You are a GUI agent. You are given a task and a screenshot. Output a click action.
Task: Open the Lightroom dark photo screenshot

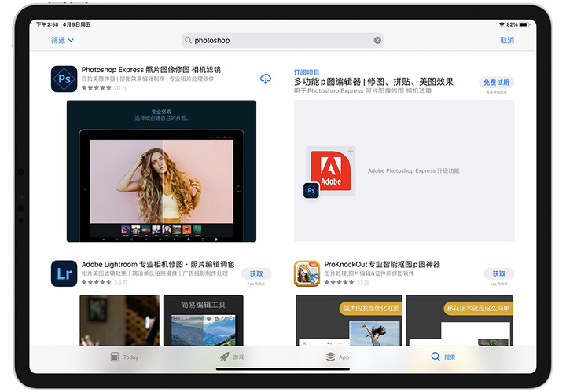[119, 321]
